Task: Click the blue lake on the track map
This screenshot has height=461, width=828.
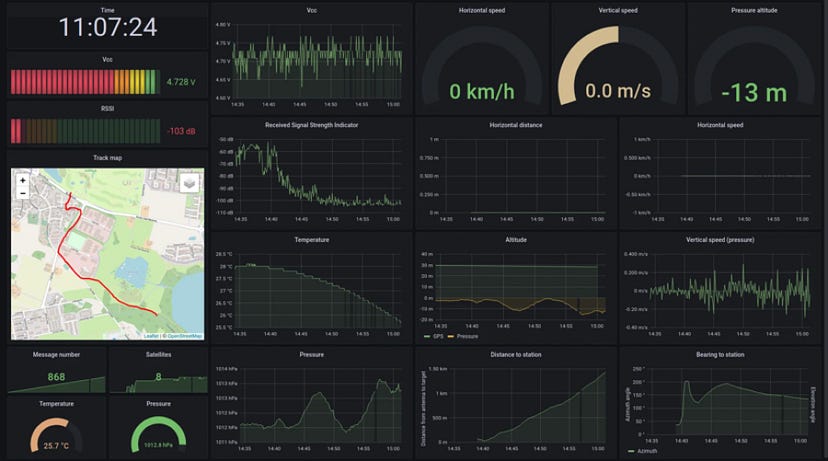Action: [130, 272]
